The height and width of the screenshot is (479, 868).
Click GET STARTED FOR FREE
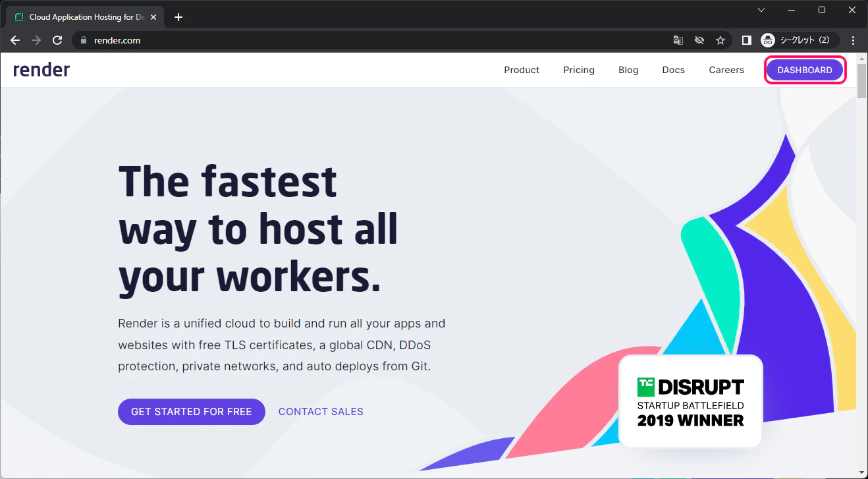pyautogui.click(x=192, y=412)
